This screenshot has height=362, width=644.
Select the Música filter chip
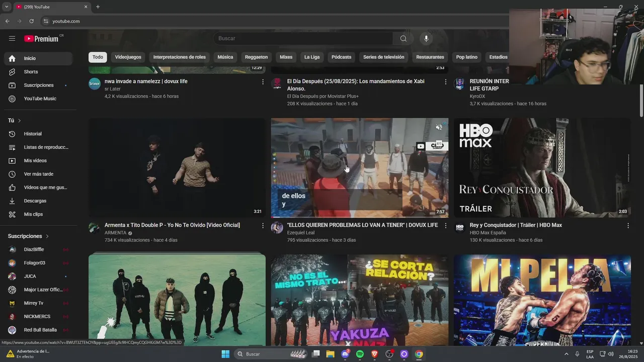[x=225, y=57]
